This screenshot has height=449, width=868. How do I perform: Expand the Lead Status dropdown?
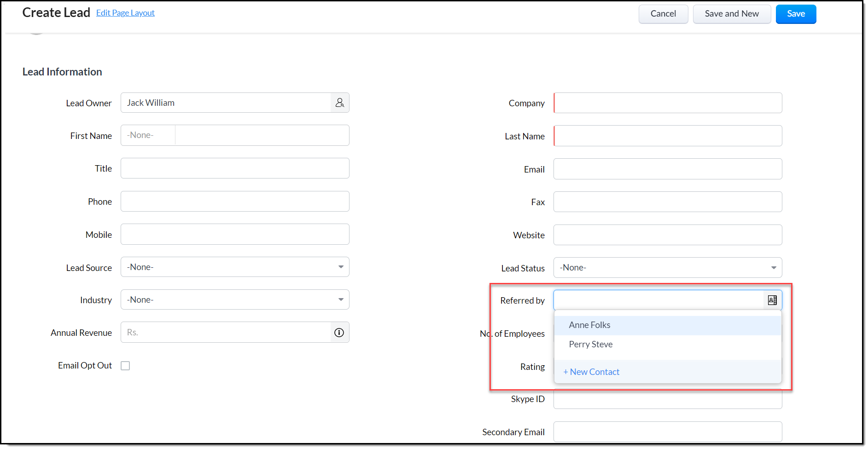coord(667,268)
